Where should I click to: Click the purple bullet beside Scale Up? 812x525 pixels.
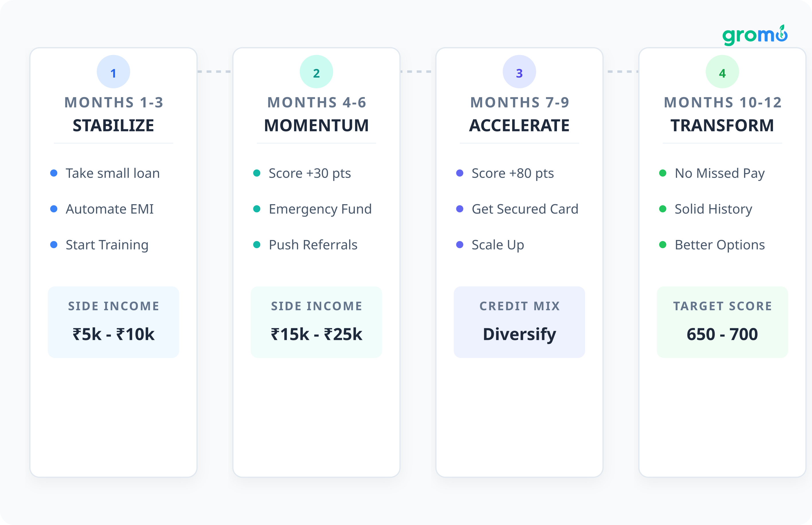tap(459, 245)
